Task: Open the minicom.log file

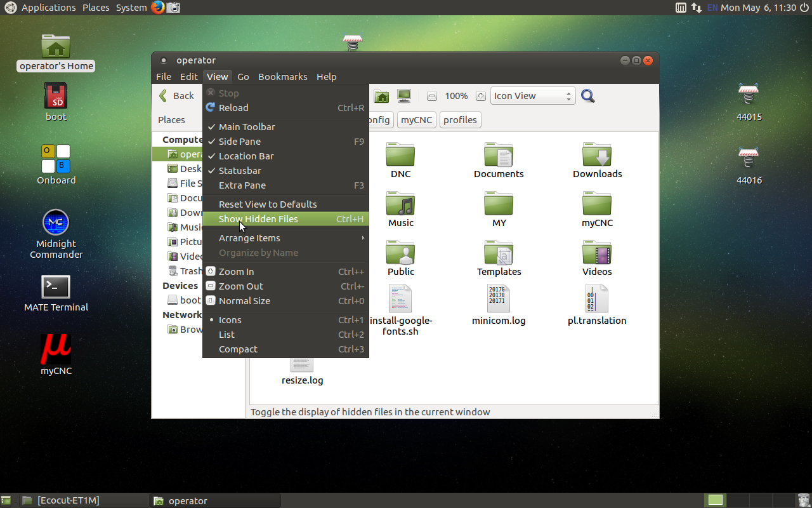Action: [x=499, y=299]
